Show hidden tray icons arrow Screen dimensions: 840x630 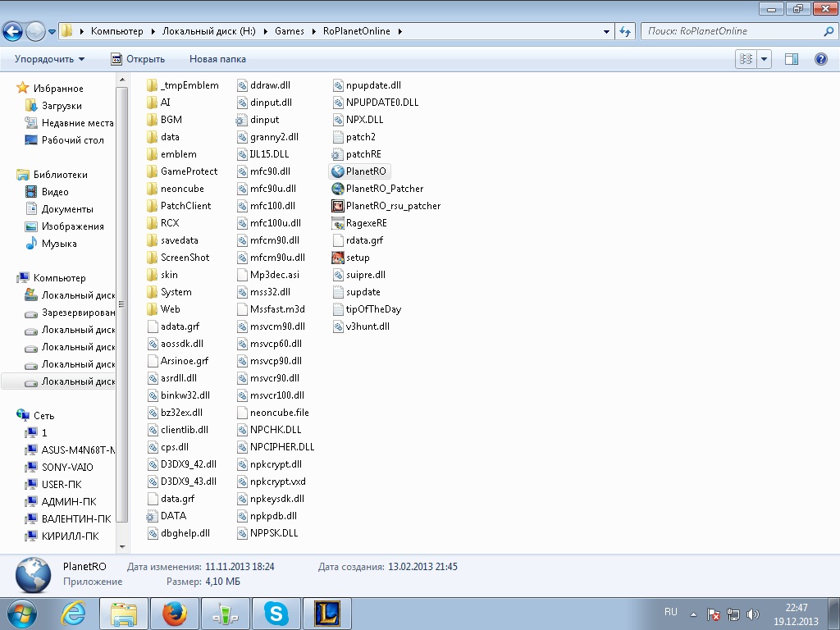pyautogui.click(x=693, y=614)
